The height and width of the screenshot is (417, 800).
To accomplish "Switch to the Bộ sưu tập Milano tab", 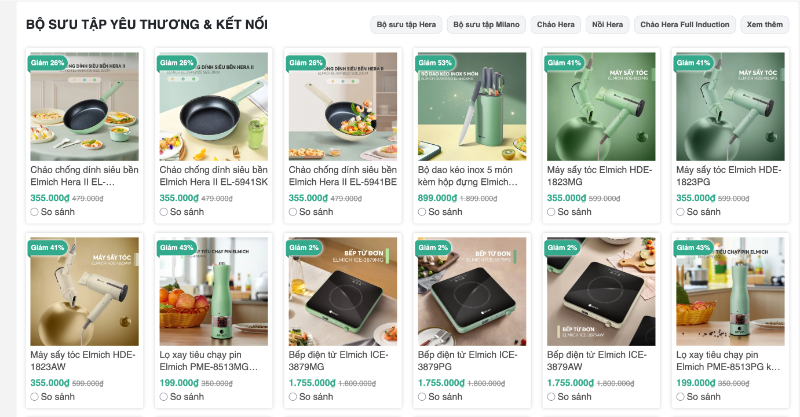I will click(x=484, y=24).
